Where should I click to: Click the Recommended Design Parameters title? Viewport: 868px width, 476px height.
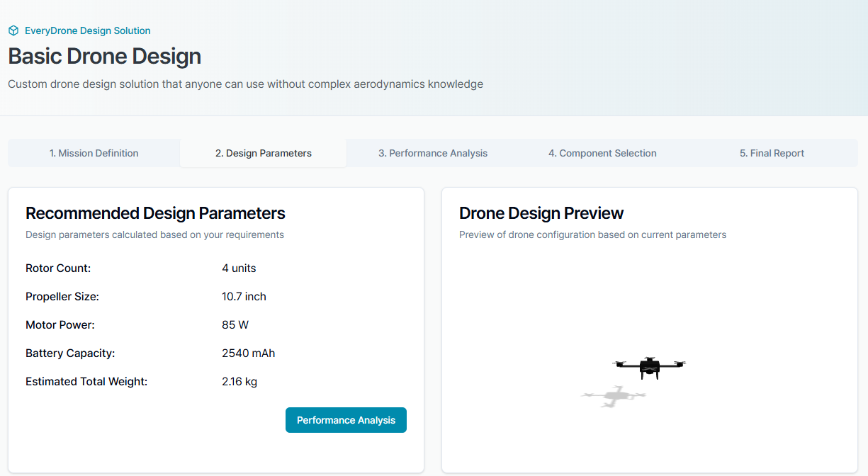[155, 213]
